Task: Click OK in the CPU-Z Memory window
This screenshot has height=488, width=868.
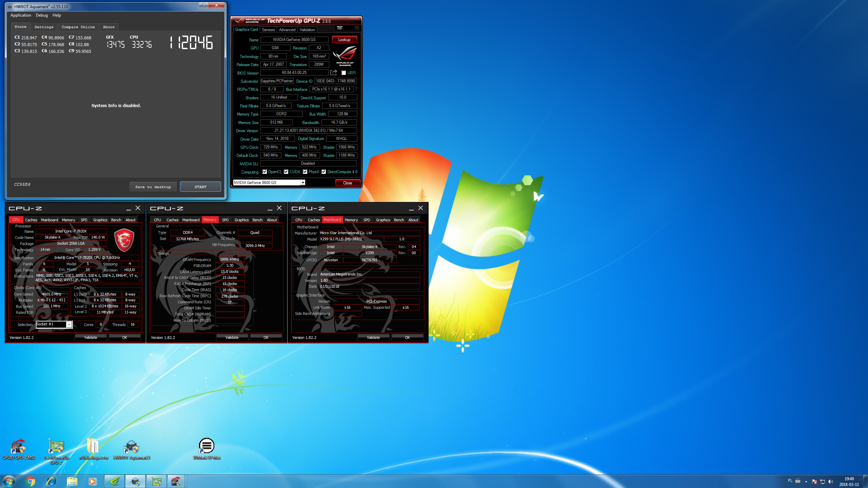Action: tap(266, 338)
